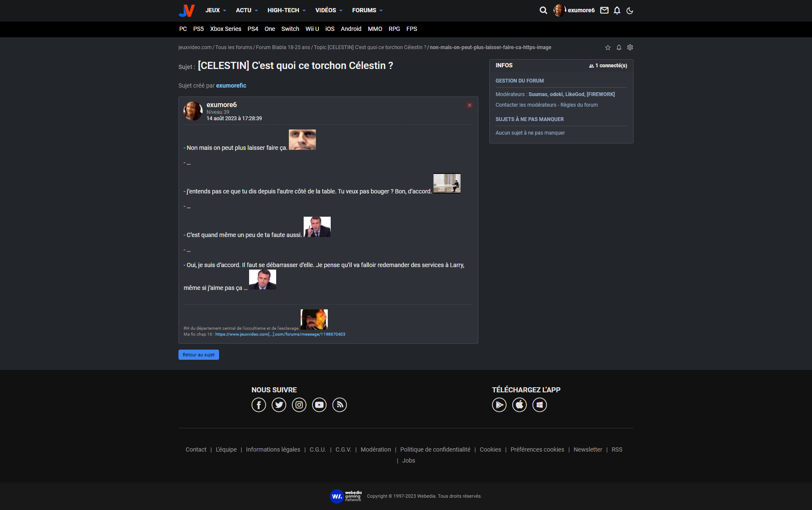The height and width of the screenshot is (510, 812).
Task: Add topic to favorites with star icon
Action: click(608, 47)
